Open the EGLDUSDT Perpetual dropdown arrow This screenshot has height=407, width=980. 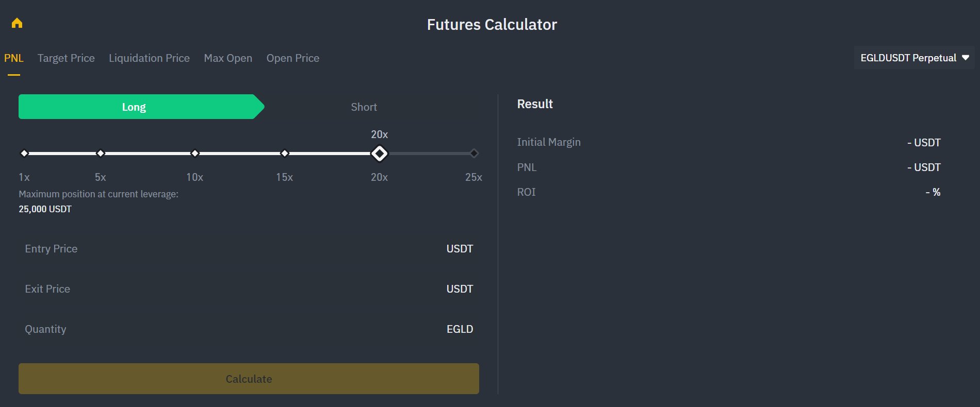[x=966, y=58]
